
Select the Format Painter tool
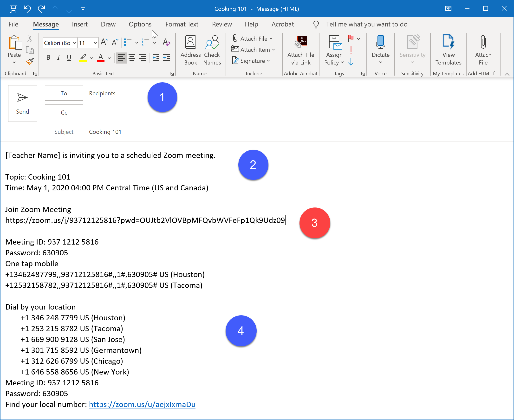30,61
